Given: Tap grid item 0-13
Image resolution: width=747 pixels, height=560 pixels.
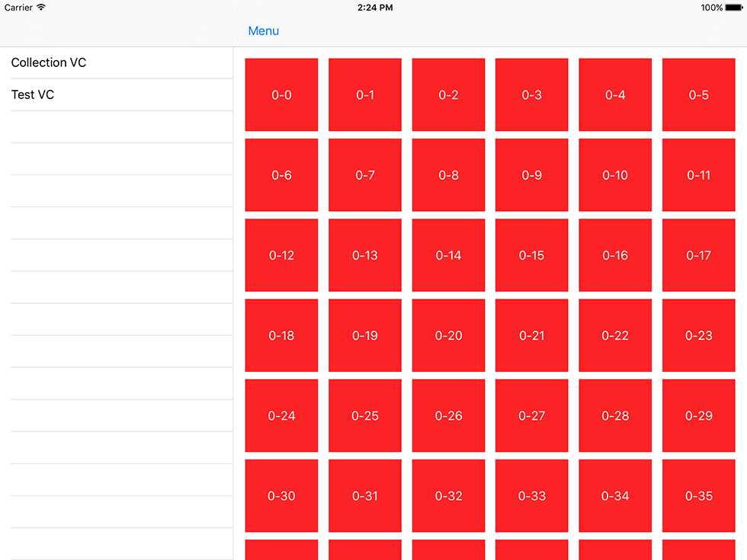Looking at the screenshot, I should tap(365, 255).
